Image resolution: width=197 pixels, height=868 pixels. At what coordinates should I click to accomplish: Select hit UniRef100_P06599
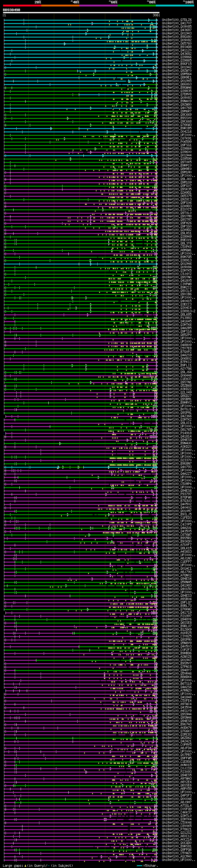[177, 142]
